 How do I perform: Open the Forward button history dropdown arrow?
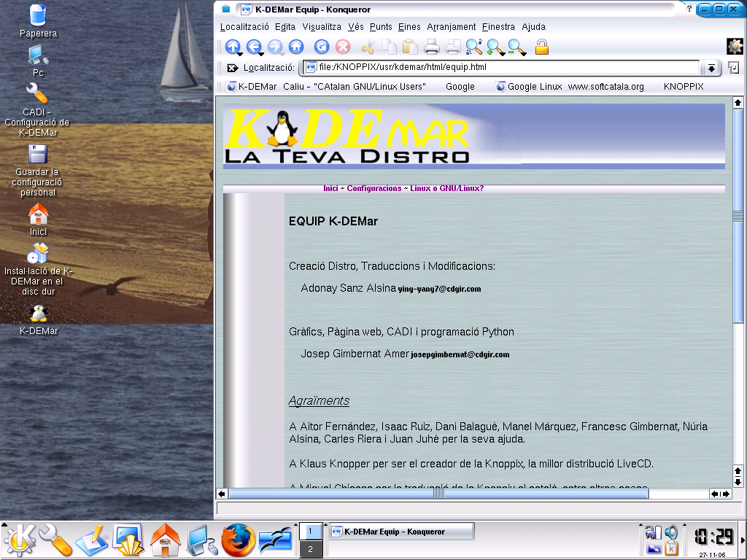point(282,54)
